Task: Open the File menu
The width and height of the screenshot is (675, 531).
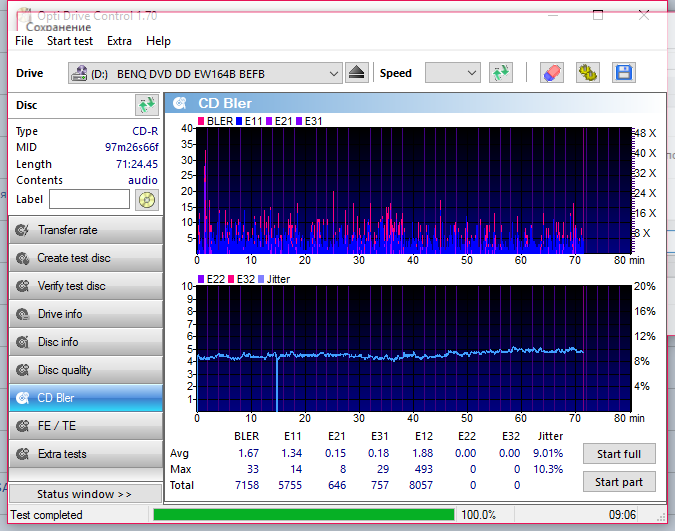Action: 24,41
